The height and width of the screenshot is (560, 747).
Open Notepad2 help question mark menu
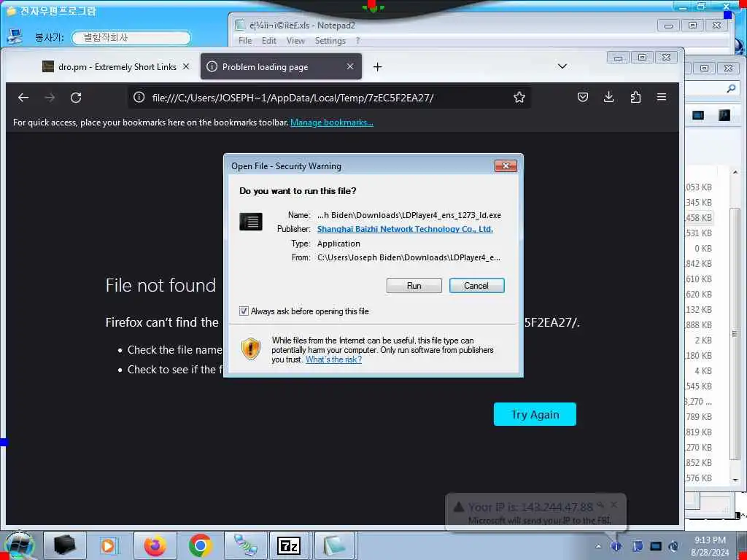[x=357, y=41]
